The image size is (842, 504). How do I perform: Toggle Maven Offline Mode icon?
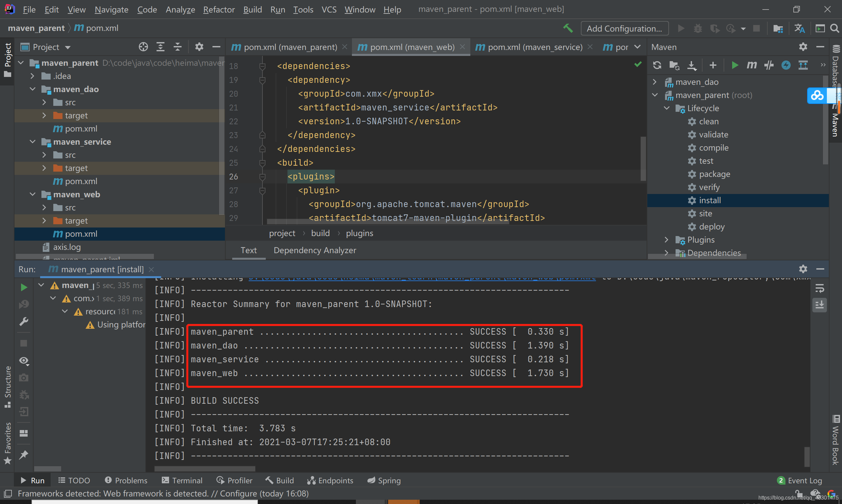coord(769,65)
